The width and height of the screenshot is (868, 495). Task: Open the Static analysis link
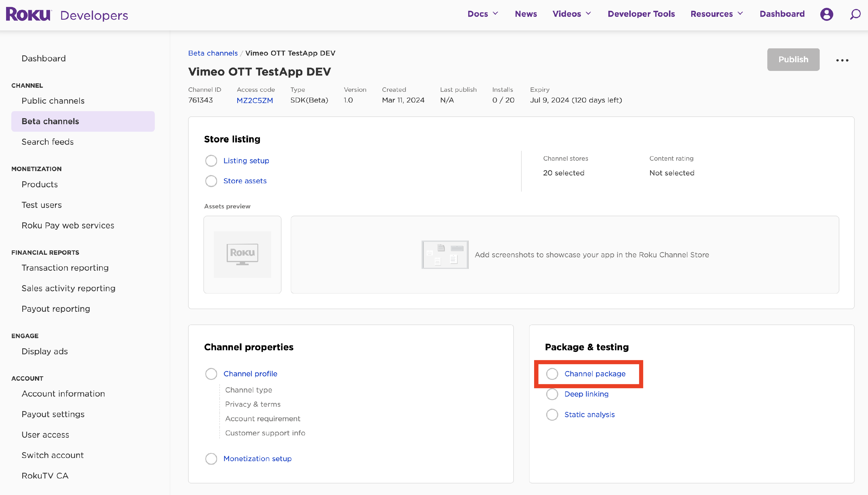pos(589,415)
